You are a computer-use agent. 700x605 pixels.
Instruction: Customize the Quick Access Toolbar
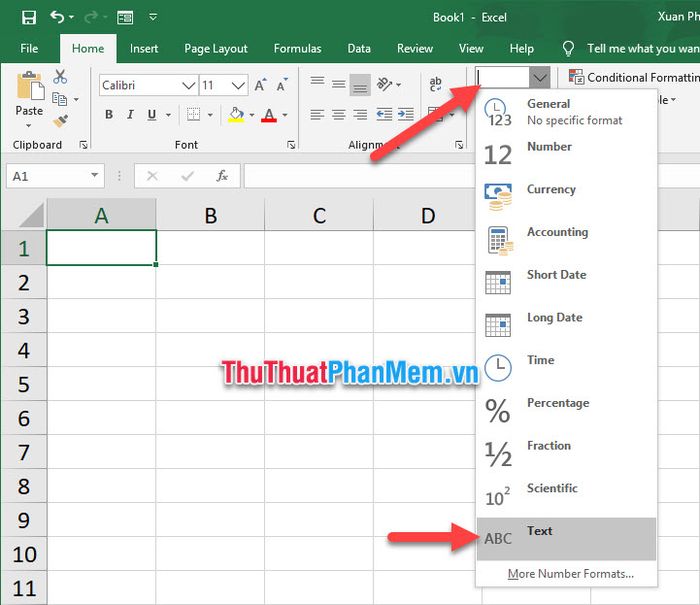(x=153, y=17)
